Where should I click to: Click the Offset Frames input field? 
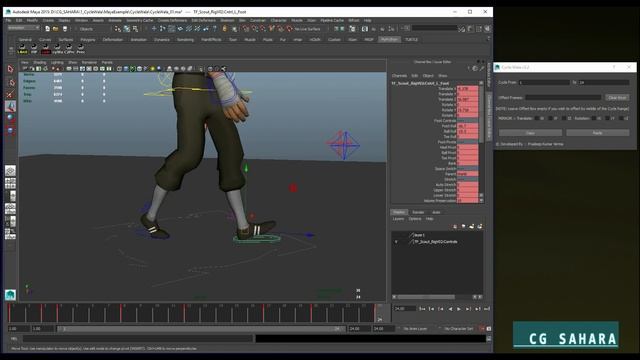(x=563, y=98)
